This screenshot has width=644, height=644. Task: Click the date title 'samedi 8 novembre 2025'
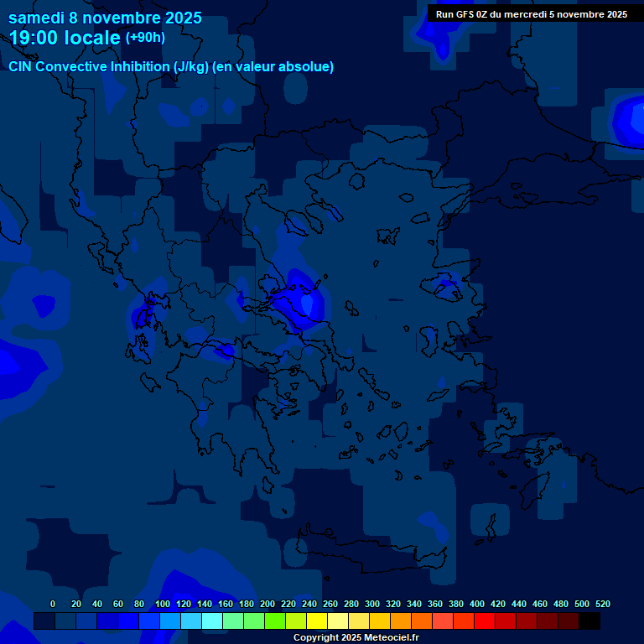(105, 18)
